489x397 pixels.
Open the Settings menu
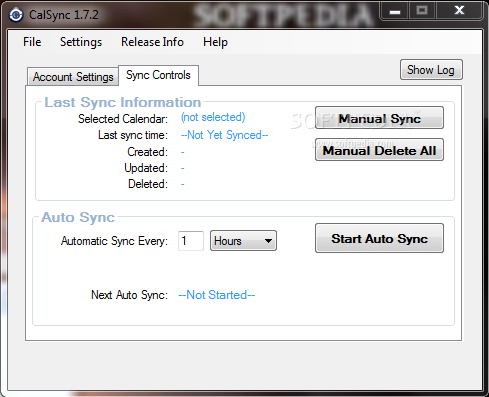tap(81, 42)
